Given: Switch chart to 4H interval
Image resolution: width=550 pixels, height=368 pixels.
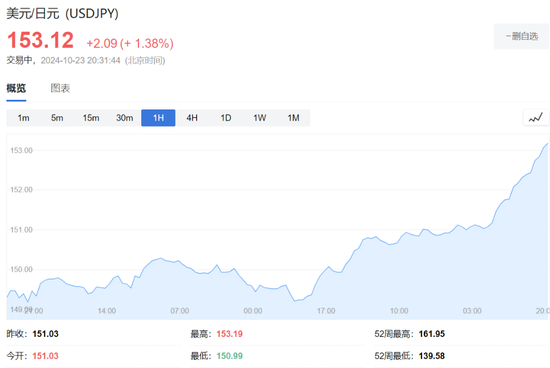Looking at the screenshot, I should tap(192, 118).
